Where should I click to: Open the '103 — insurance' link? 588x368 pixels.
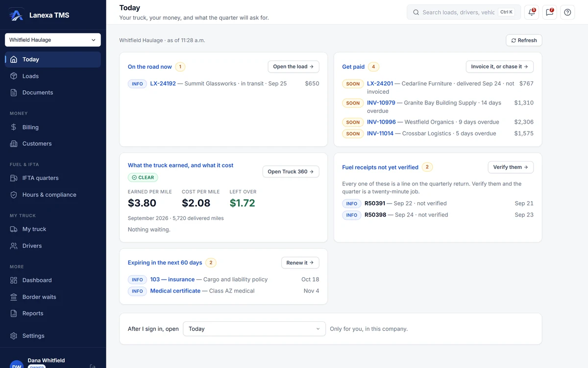pyautogui.click(x=172, y=279)
